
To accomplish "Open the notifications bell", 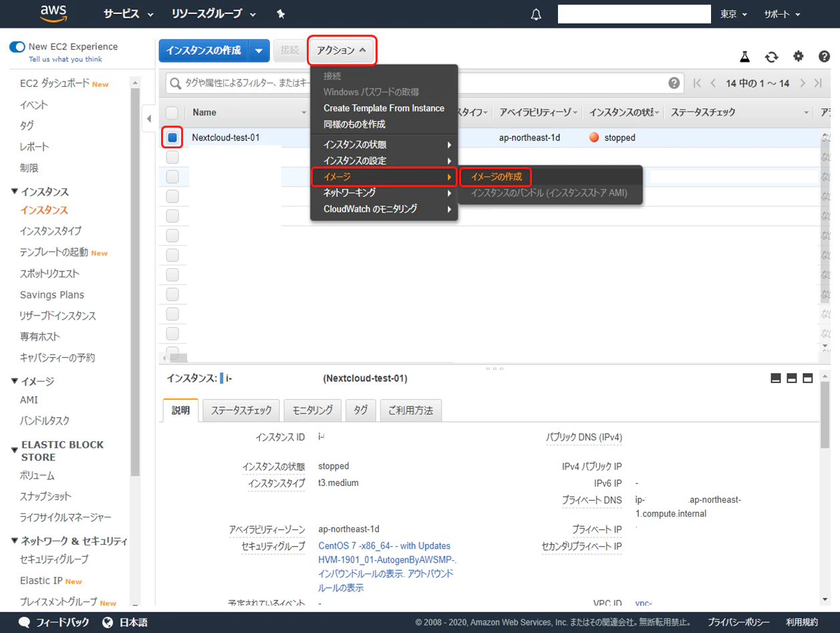I will click(x=536, y=14).
